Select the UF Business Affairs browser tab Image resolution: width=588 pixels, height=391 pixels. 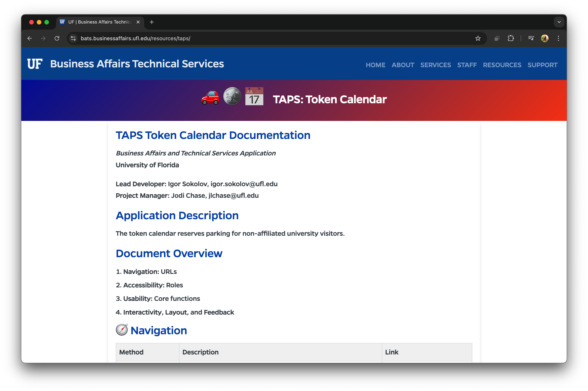[100, 22]
